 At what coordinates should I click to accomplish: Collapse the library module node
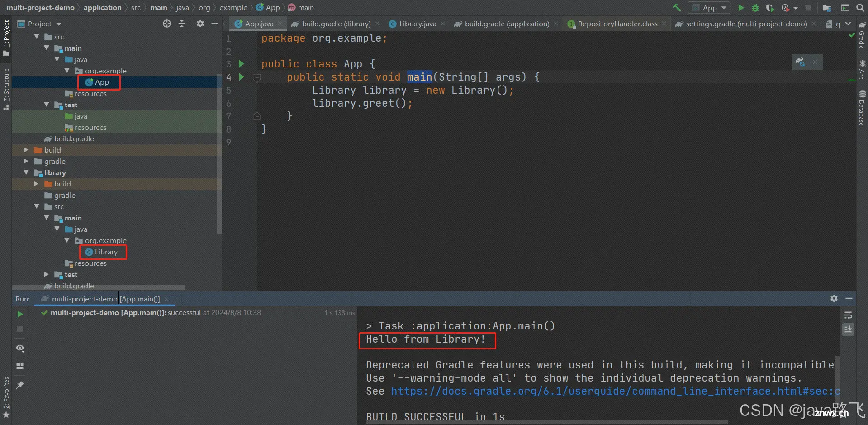click(x=26, y=172)
